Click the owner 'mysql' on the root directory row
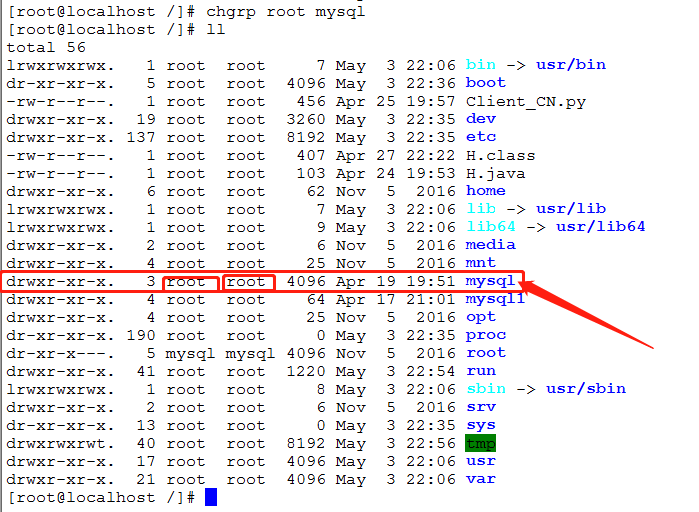Image resolution: width=699 pixels, height=512 pixels. point(190,354)
